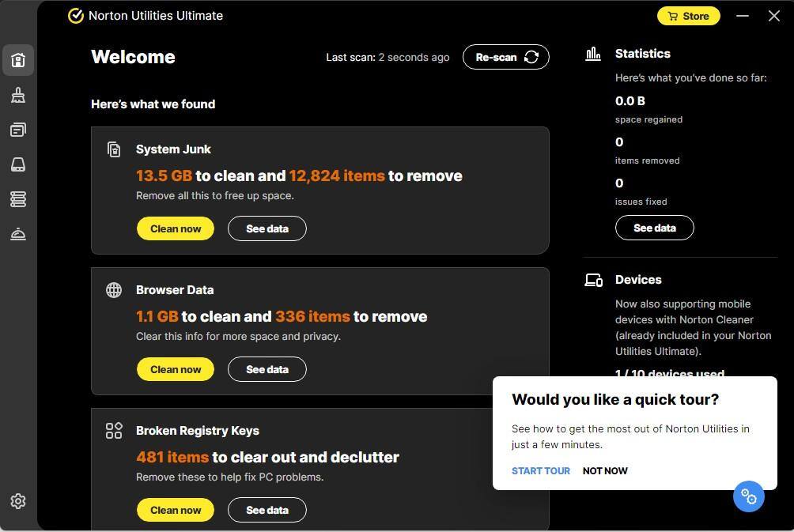See data in Statistics panel

point(654,228)
